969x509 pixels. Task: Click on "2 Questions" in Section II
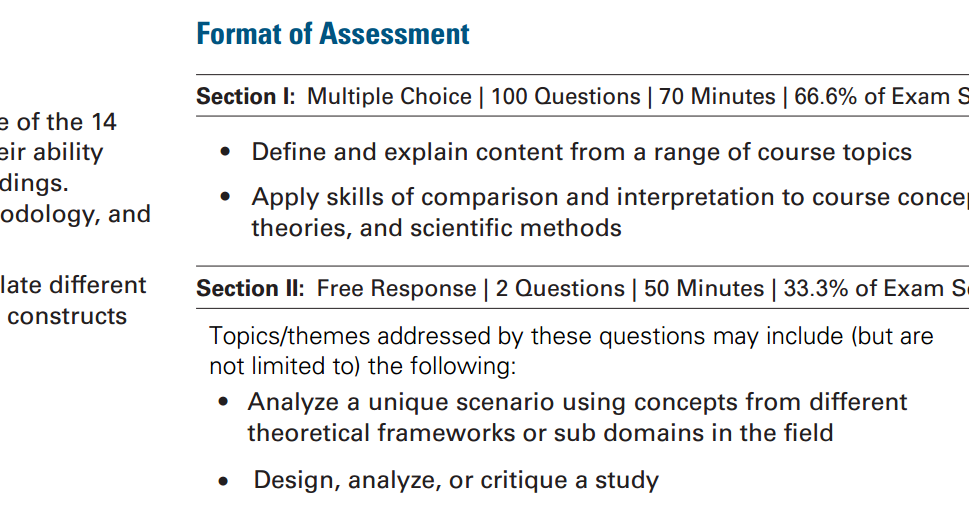pyautogui.click(x=557, y=289)
